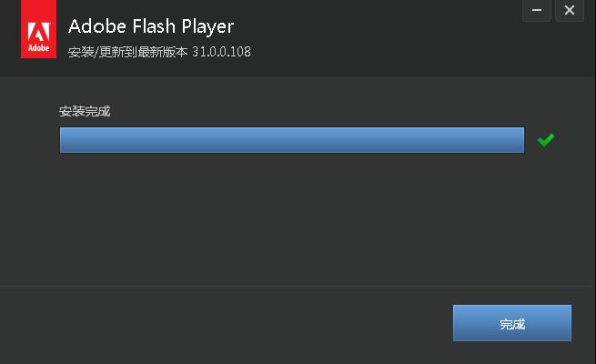Screen dimensions: 596x364
Task: Click the 安装完成 status label
Action: pyautogui.click(x=85, y=111)
